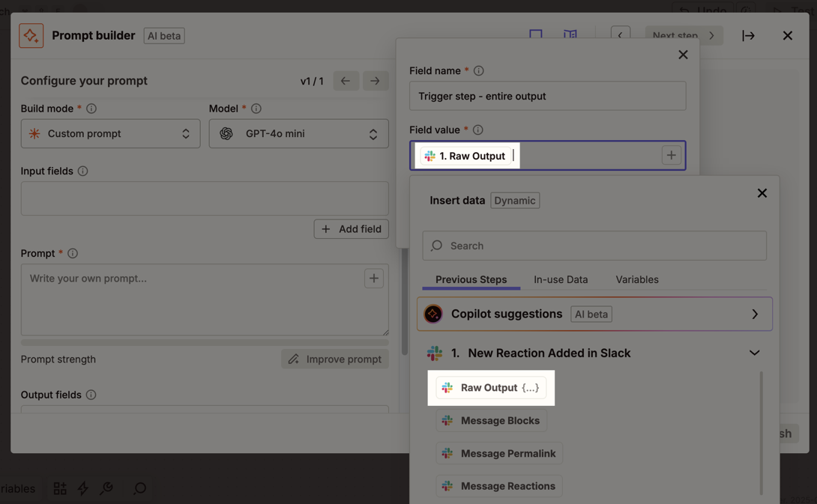Switch to the In-use Data tab
This screenshot has height=504, width=817.
click(560, 279)
